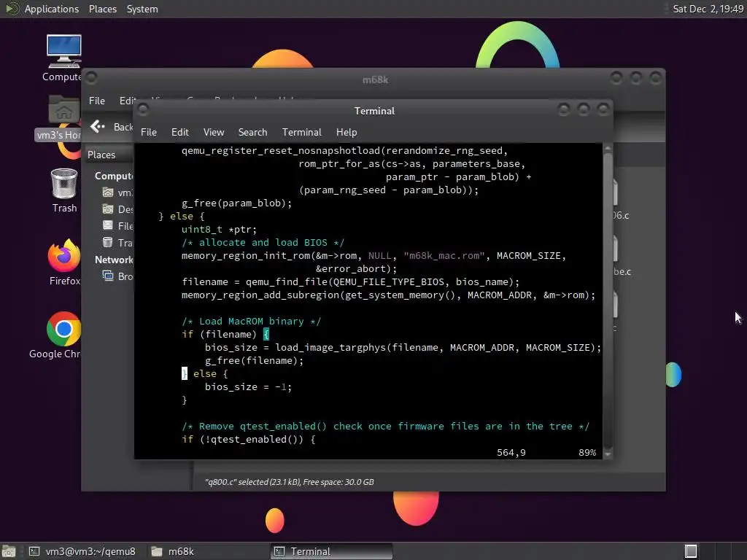Click the show desktop icon in bottom panel
The image size is (747, 560).
(9, 551)
